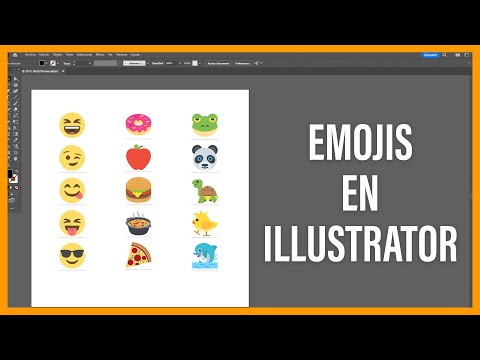Select the RGB document tab
480x360 pixels.
[x=40, y=71]
